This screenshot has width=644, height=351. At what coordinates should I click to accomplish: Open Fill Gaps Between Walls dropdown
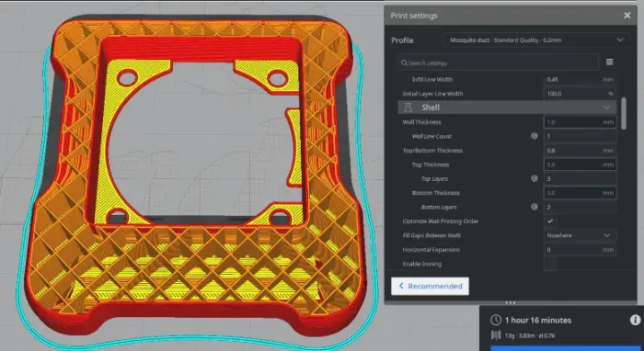pos(580,235)
